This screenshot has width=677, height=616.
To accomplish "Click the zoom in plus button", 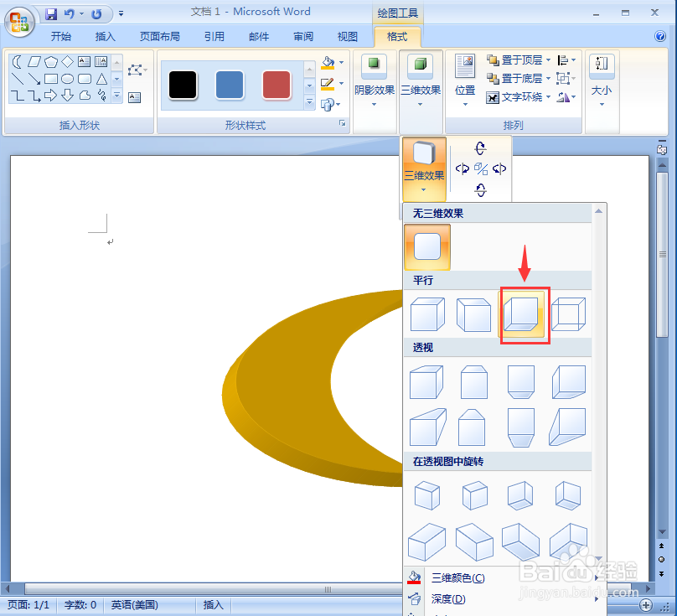I will [645, 605].
